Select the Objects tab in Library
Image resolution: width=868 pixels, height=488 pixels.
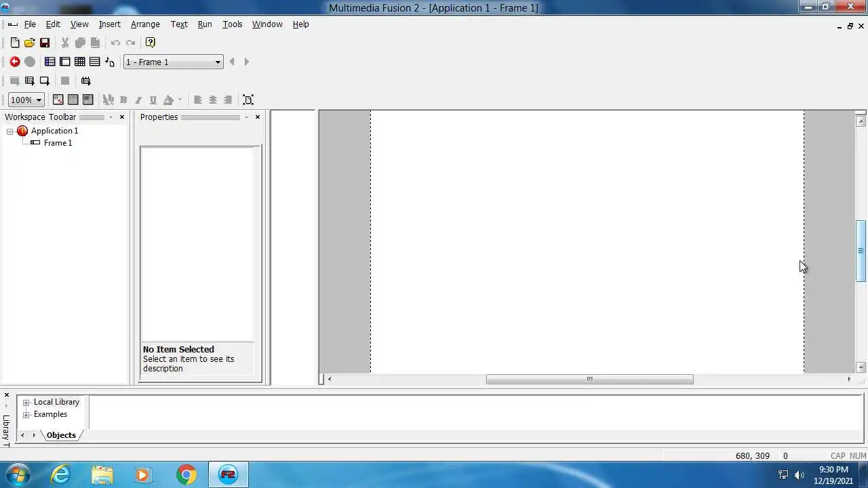[x=61, y=435]
